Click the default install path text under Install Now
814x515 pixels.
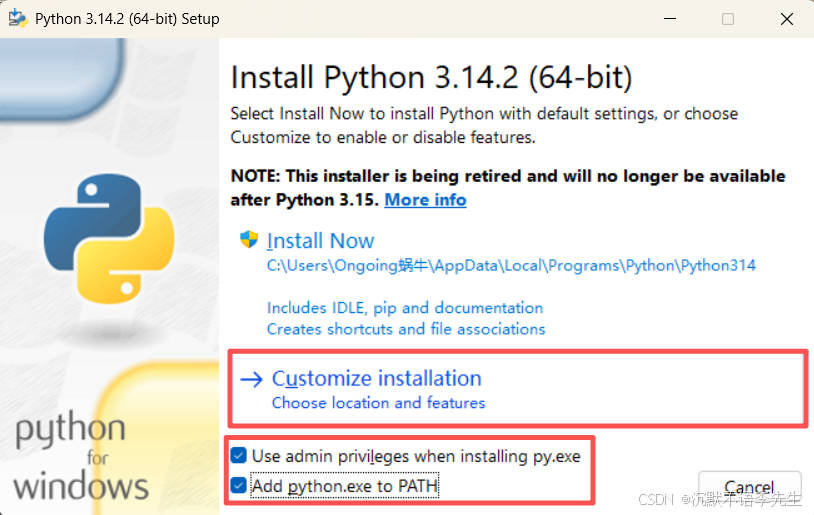click(x=511, y=265)
